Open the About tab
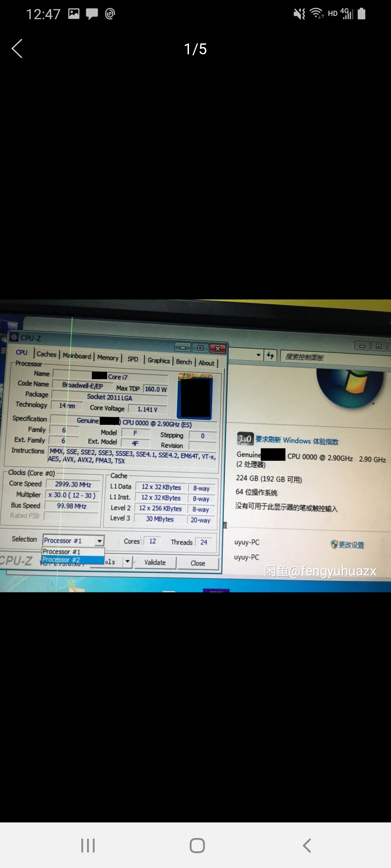This screenshot has height=868, width=391. coord(206,363)
